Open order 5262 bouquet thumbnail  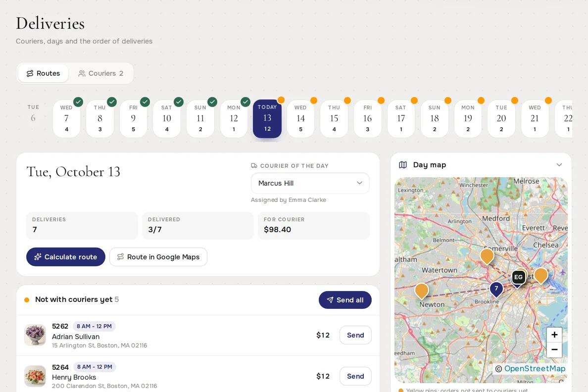[x=35, y=335]
